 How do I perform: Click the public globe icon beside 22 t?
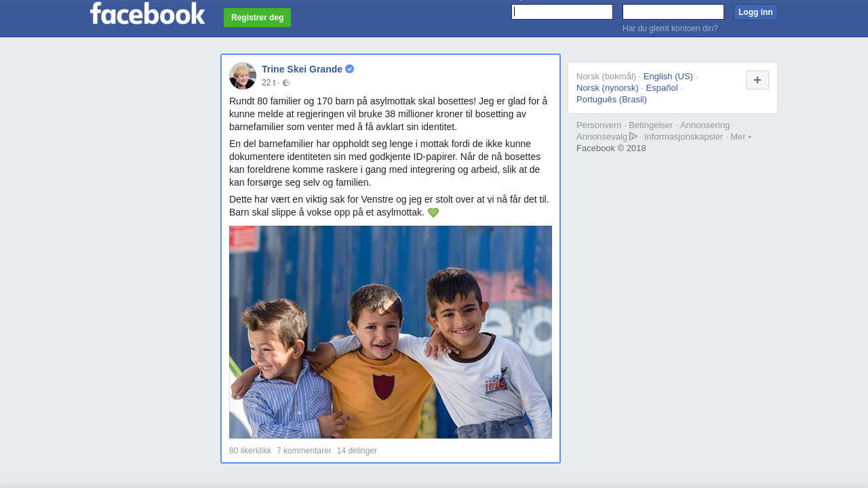click(x=286, y=83)
